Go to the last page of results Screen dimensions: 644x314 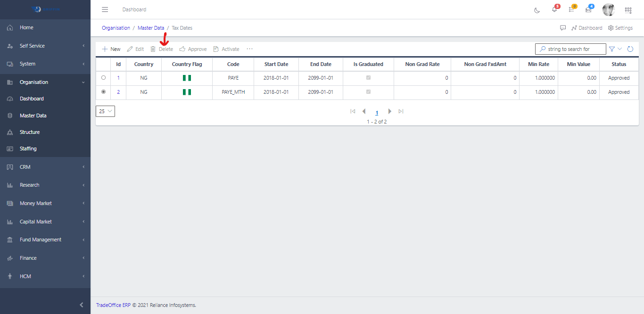coord(401,111)
